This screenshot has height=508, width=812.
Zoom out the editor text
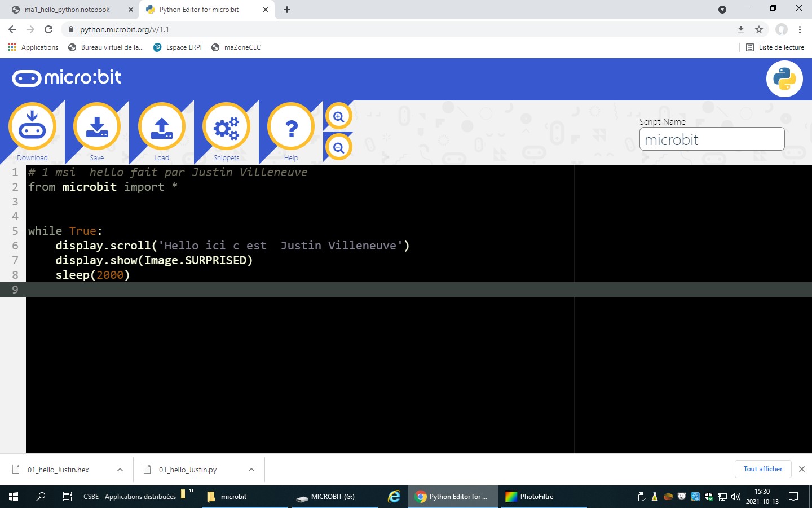[339, 148]
